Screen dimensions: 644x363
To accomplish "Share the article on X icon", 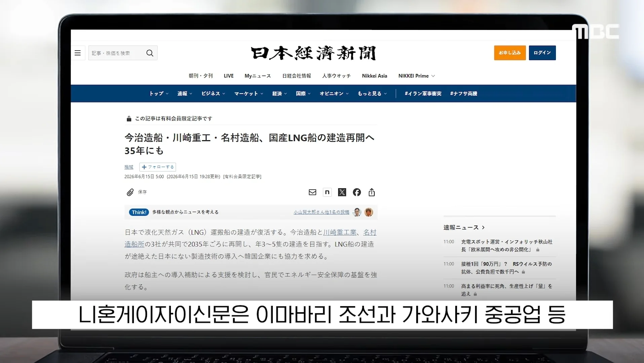I will 342,192.
